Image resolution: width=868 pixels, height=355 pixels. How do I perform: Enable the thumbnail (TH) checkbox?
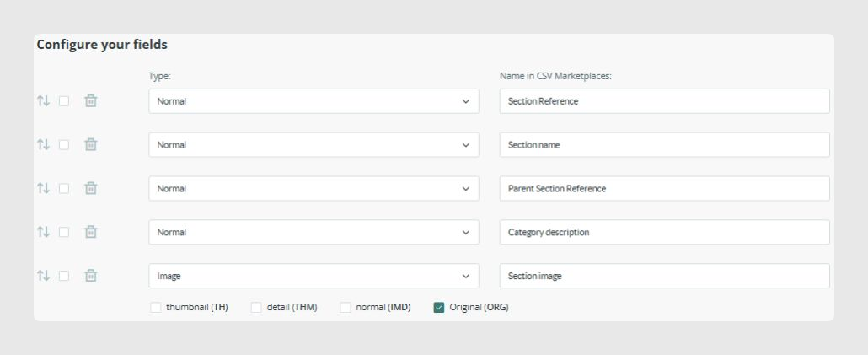click(x=156, y=308)
